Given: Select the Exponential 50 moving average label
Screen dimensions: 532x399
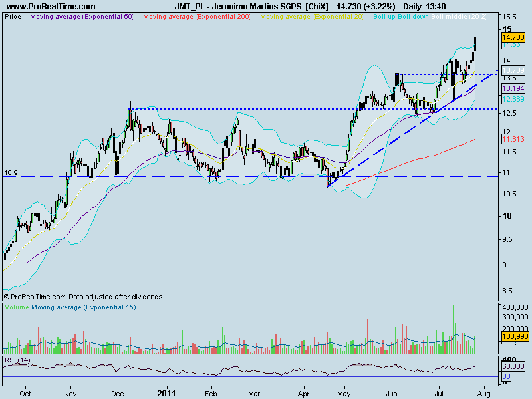Looking at the screenshot, I should [x=82, y=17].
